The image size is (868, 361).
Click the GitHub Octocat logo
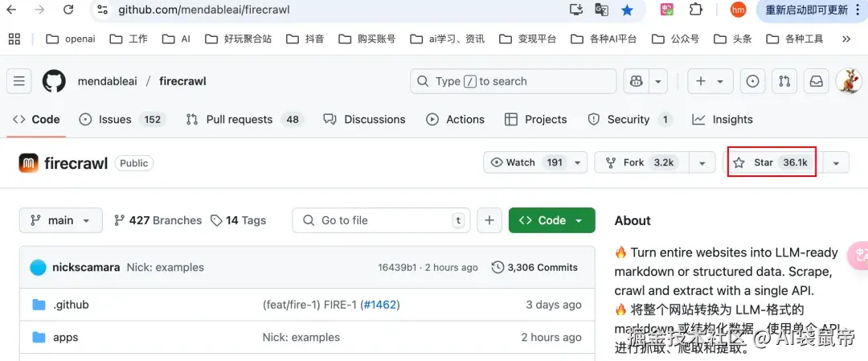pos(54,81)
